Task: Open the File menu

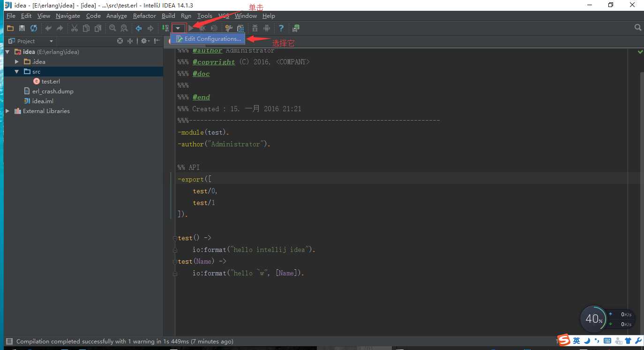Action: coord(11,15)
